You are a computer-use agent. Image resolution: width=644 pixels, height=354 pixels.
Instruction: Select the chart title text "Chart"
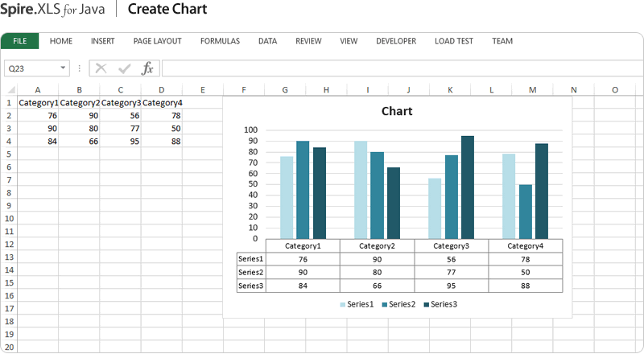pyautogui.click(x=397, y=111)
